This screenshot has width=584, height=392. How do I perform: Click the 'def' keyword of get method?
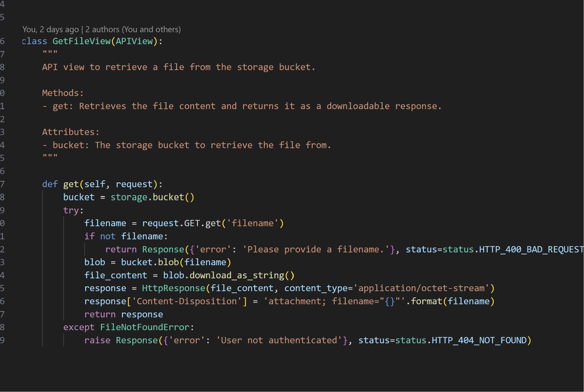pyautogui.click(x=50, y=184)
